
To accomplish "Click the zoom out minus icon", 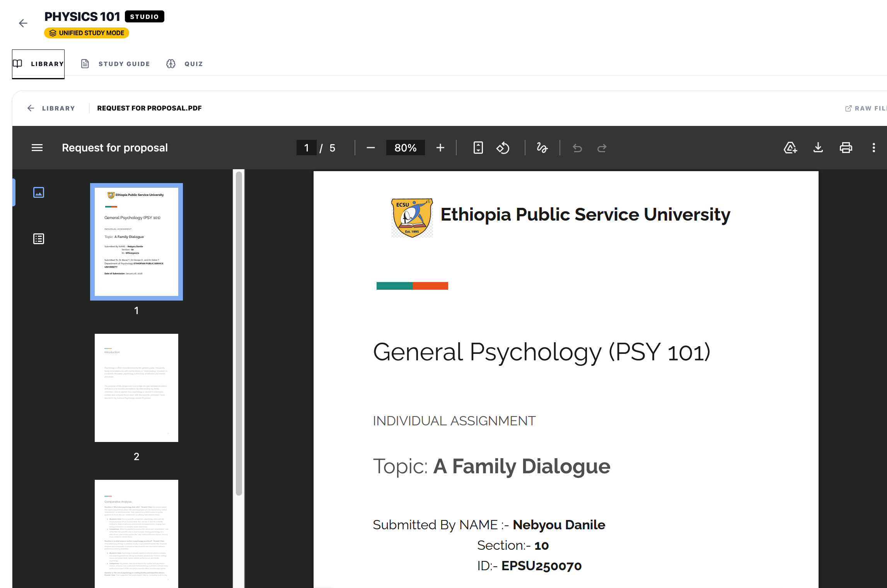I will click(370, 148).
